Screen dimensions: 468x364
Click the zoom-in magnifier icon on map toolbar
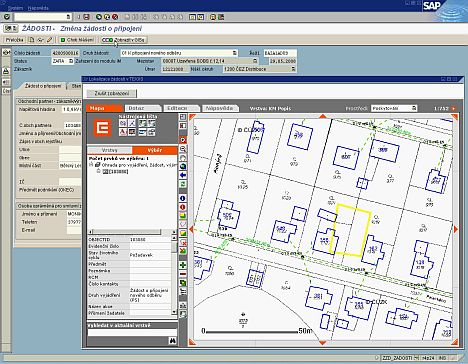pyautogui.click(x=183, y=140)
